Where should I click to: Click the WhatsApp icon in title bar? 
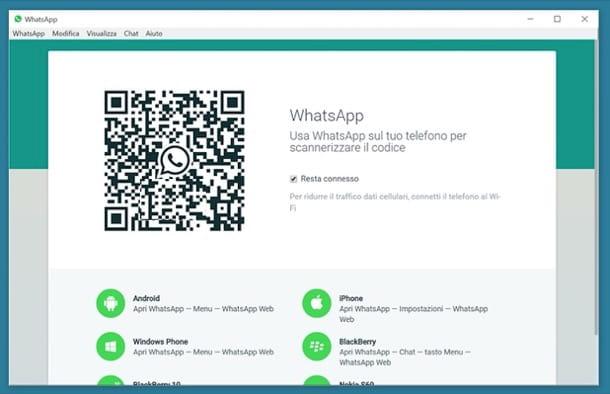pos(18,19)
